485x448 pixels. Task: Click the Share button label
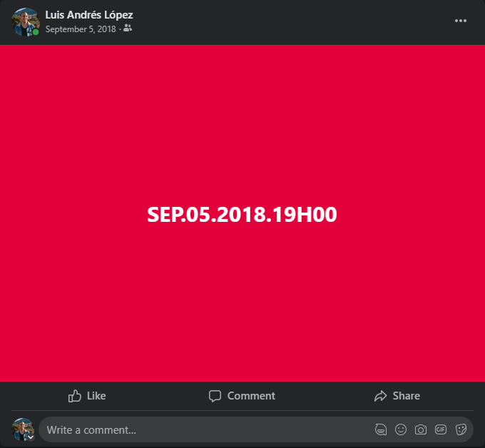406,396
